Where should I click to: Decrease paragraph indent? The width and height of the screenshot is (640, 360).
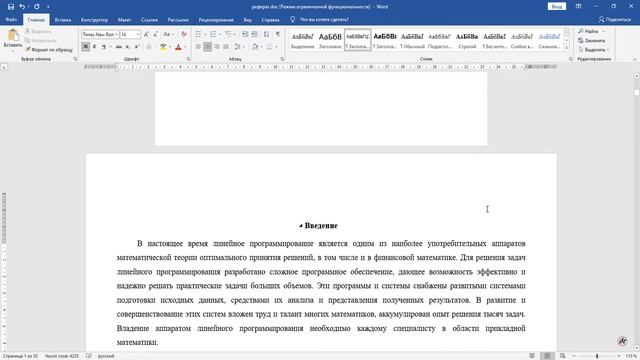click(245, 34)
